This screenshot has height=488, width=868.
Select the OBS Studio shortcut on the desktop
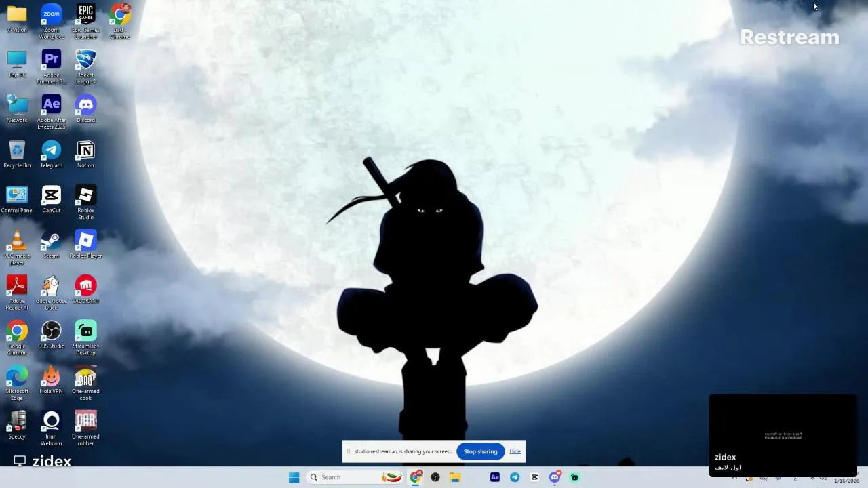[52, 335]
